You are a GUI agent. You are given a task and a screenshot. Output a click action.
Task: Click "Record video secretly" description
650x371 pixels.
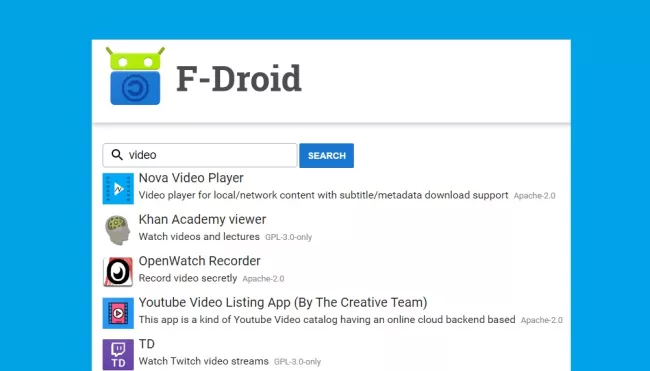point(188,278)
